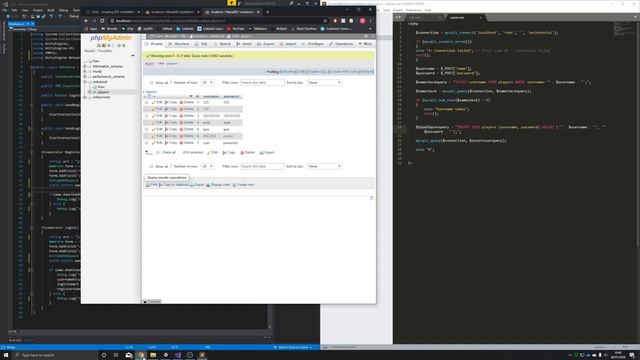The width and height of the screenshot is (640, 360).
Task: Toggle the lower Show all checkbox
Action: coord(151,167)
